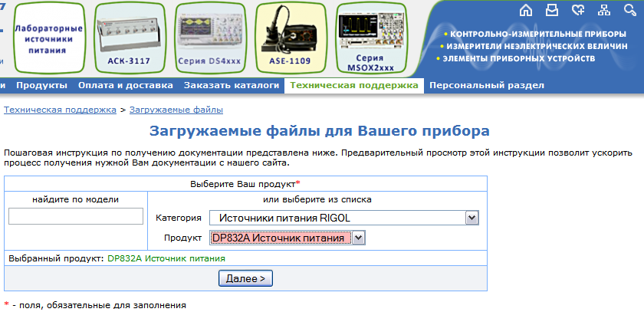The image size is (644, 312).
Task: Click Контрольно-измерительные приборы header link
Action: [538, 34]
